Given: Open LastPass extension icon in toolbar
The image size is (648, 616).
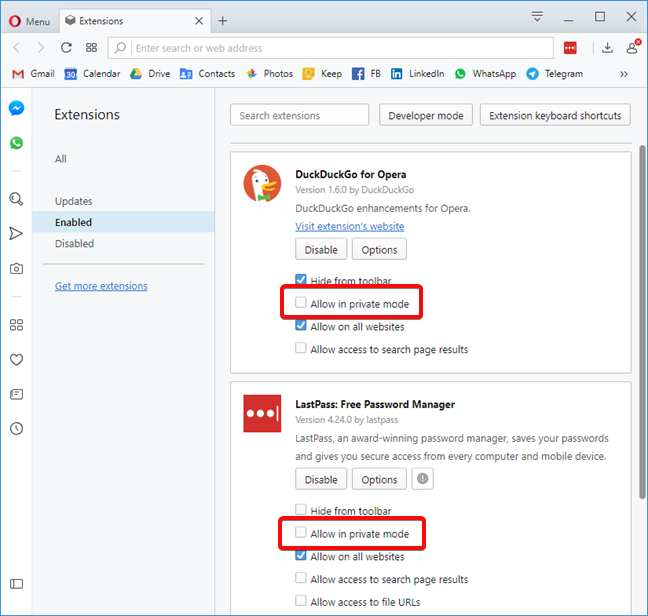Looking at the screenshot, I should click(570, 48).
